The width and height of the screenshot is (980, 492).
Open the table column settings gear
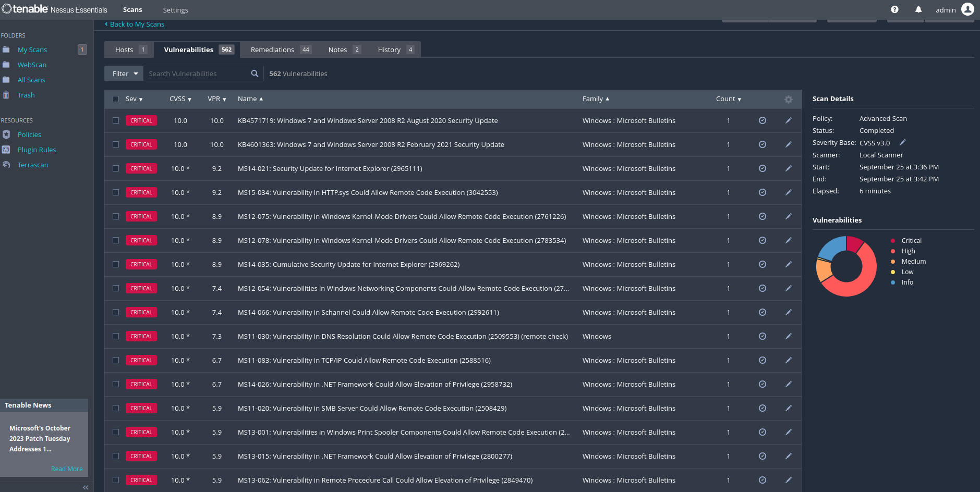pos(788,99)
